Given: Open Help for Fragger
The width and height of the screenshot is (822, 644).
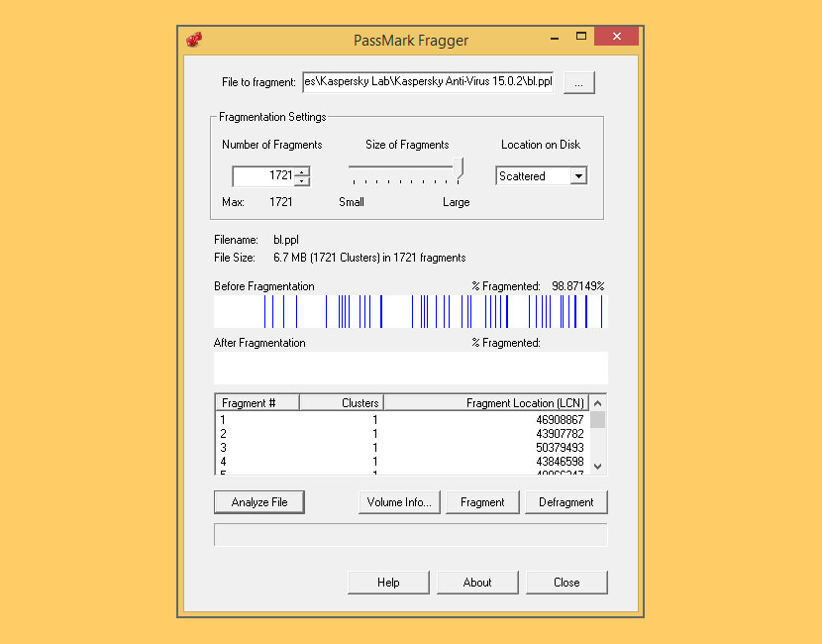Looking at the screenshot, I should [x=388, y=583].
